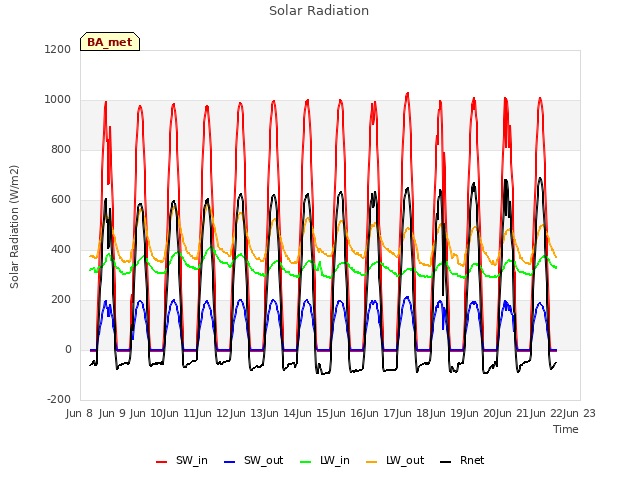
Task: Toggle the LW_in legend entry
Action: pos(325,460)
